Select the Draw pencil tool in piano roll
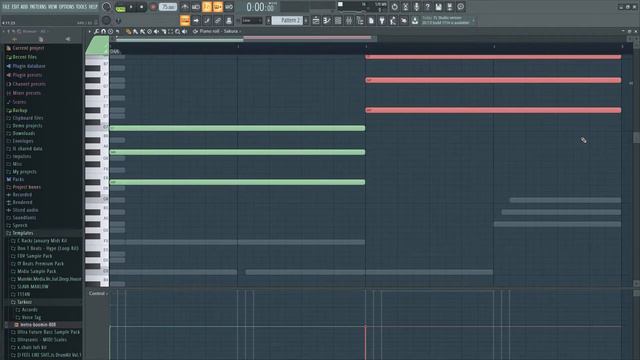The height and width of the screenshot is (360, 640). click(129, 31)
